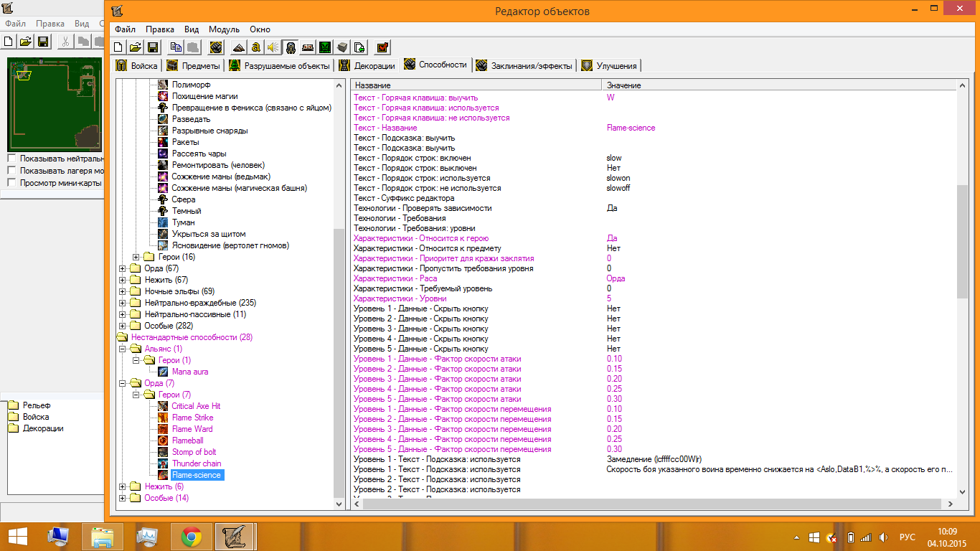Open the 'Модуль' menu

point(224,29)
